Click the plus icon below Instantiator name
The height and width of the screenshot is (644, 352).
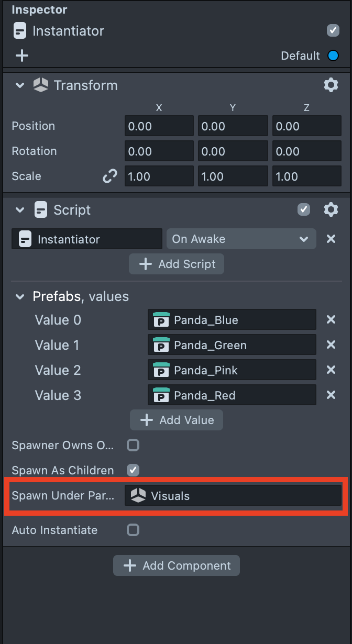click(22, 55)
